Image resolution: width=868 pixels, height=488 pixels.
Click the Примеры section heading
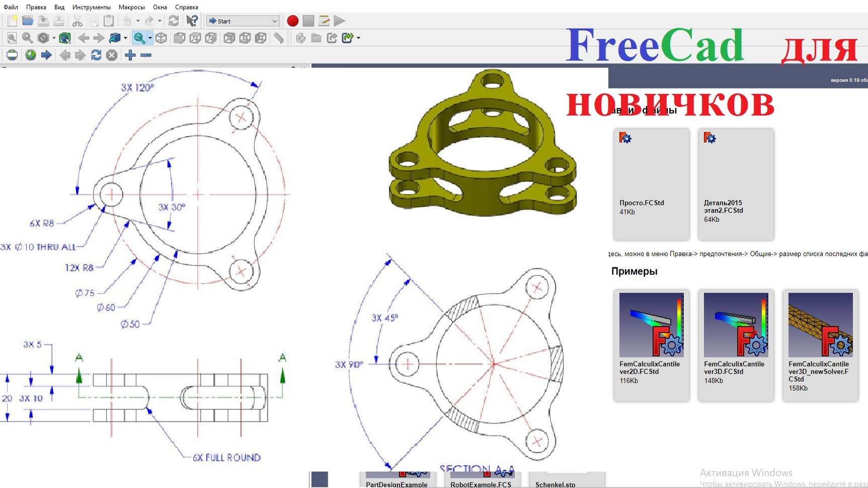(634, 271)
